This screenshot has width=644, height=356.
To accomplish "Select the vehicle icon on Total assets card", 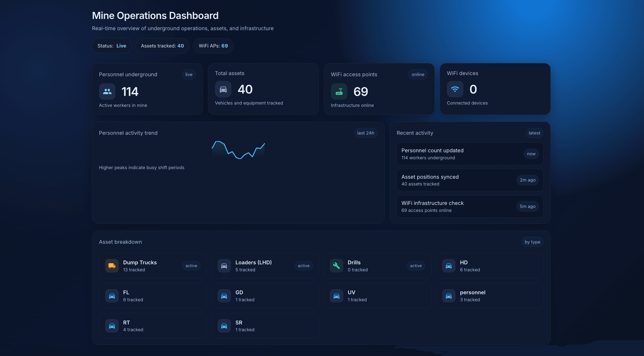I will point(223,89).
